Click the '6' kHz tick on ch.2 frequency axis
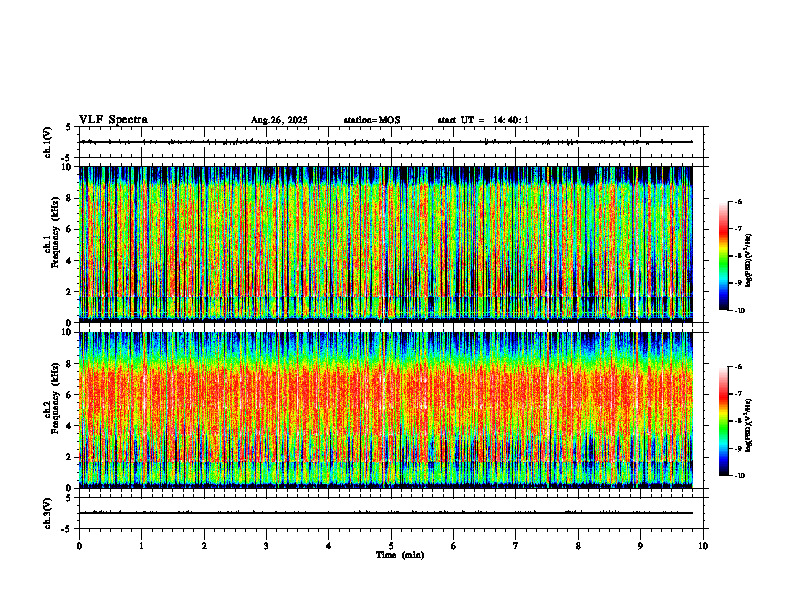Screen dimensions: 792x612 (x=70, y=395)
